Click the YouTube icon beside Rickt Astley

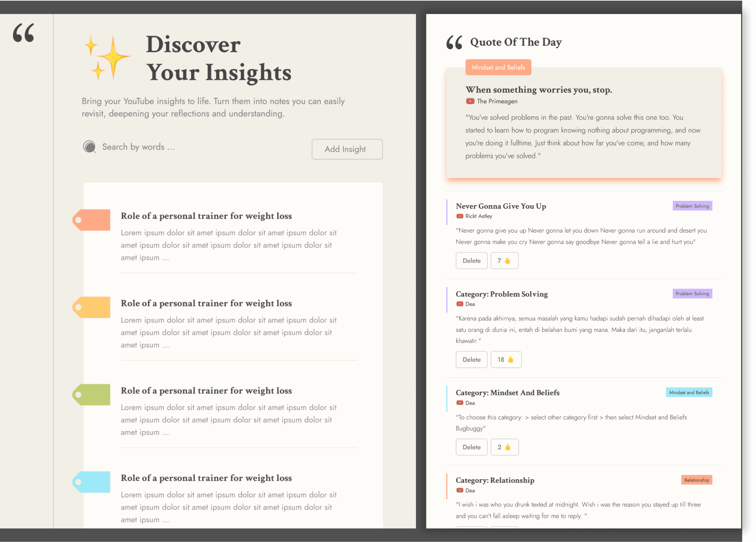point(460,216)
